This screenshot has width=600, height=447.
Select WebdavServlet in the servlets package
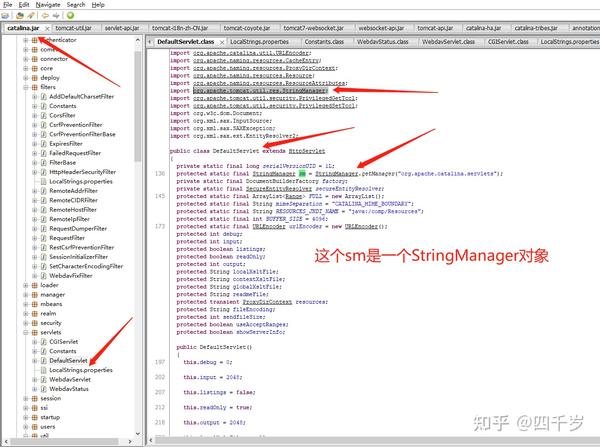70,380
